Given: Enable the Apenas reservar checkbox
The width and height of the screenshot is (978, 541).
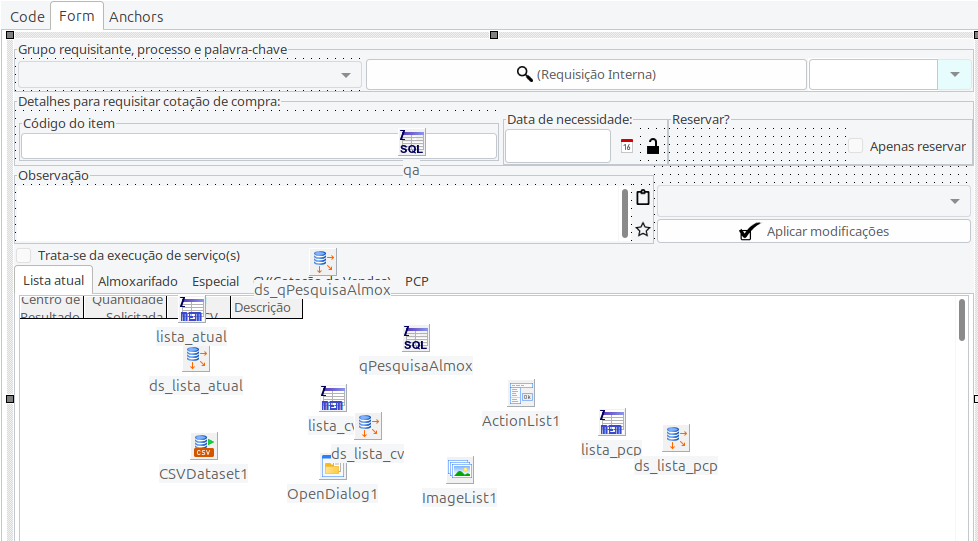Looking at the screenshot, I should point(856,146).
